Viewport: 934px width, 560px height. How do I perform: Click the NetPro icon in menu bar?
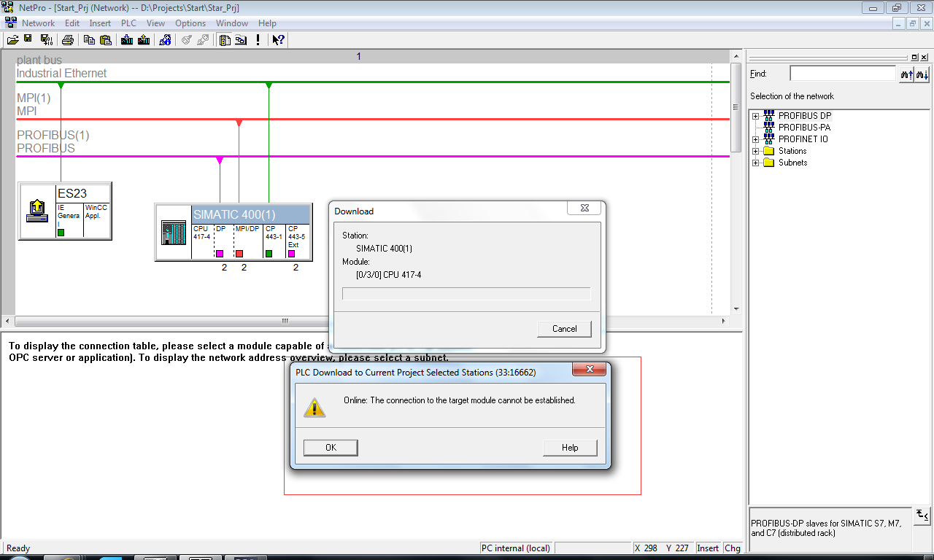tap(10, 23)
